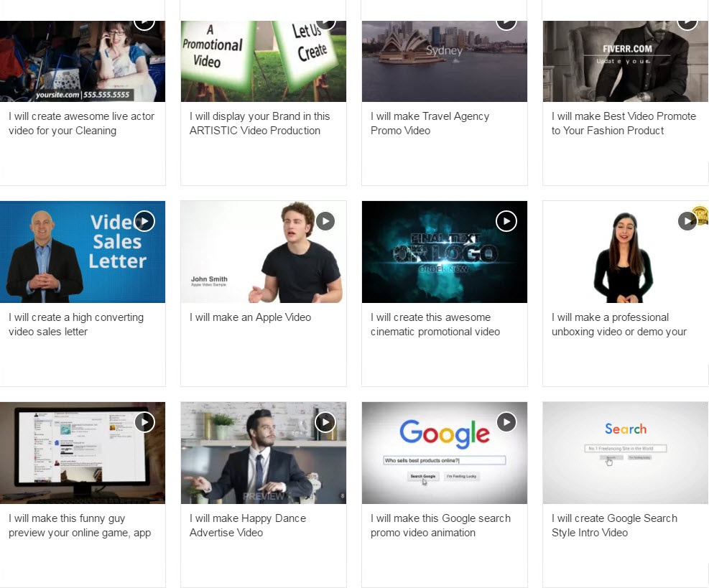The width and height of the screenshot is (709, 588).
Task: Open the Best Video Promote Fashion Product gig
Action: point(624,123)
